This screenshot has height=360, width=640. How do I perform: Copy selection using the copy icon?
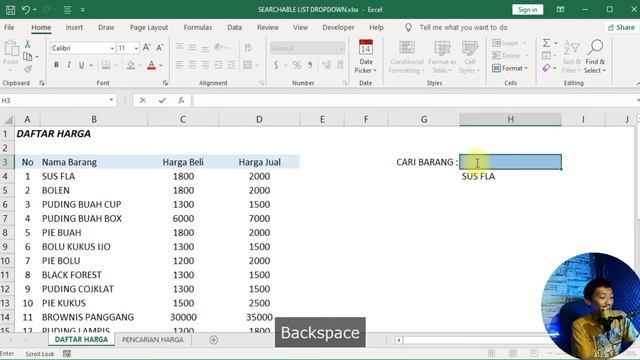tap(27, 56)
